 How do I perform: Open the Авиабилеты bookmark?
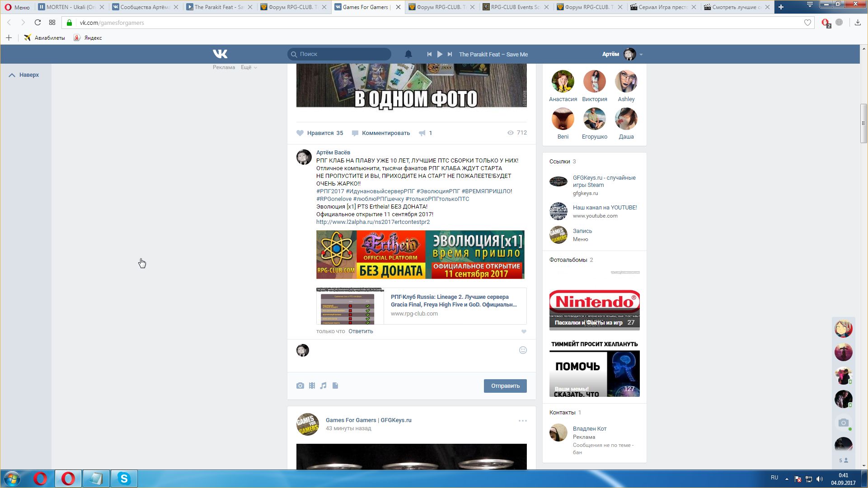(x=44, y=38)
